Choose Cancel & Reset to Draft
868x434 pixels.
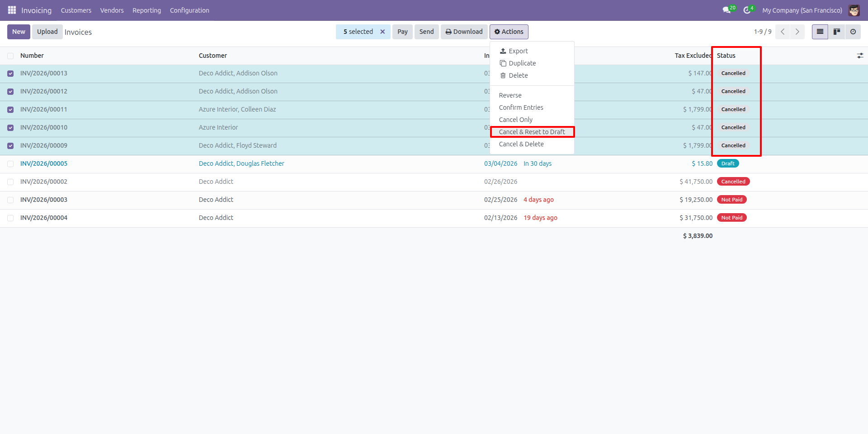click(x=532, y=132)
